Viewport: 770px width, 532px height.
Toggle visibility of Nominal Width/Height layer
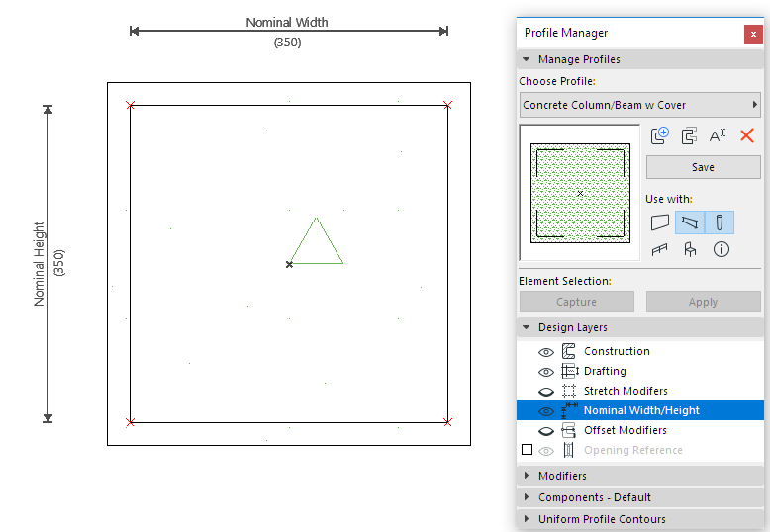[546, 411]
